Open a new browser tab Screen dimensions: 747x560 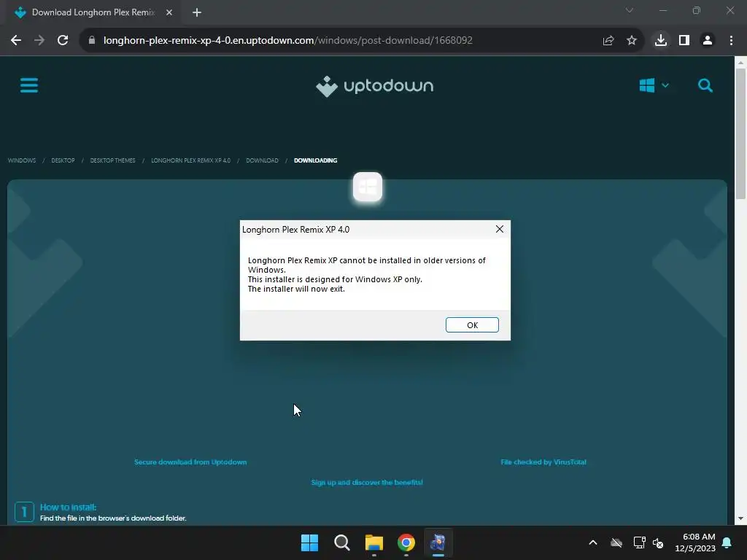pos(197,12)
